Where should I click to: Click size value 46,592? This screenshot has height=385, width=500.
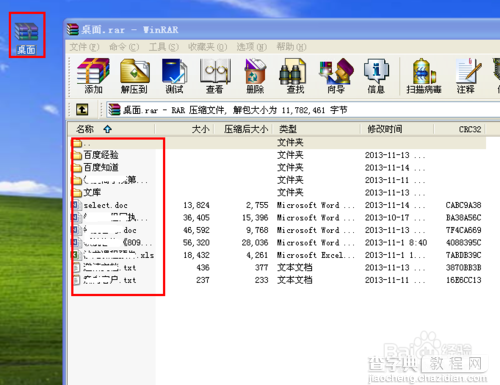196,230
